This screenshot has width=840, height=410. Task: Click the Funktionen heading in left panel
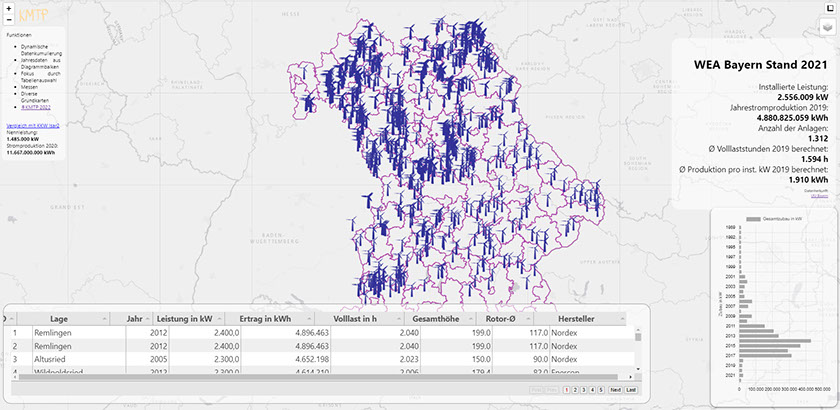click(17, 35)
